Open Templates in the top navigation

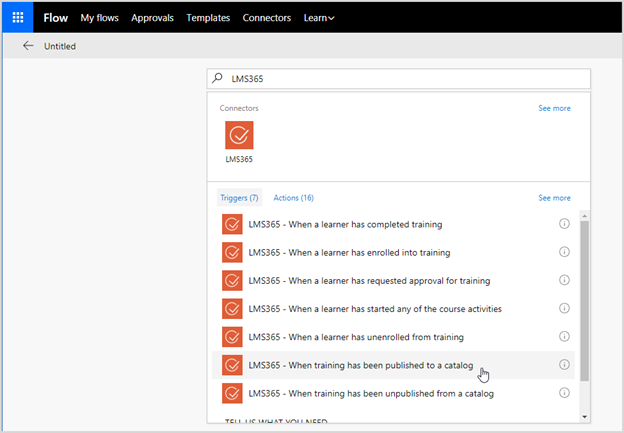(208, 18)
